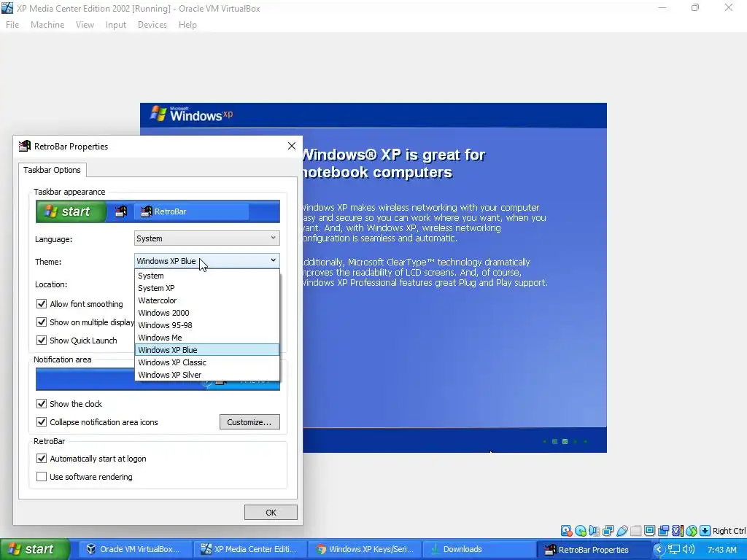Click the hard disk activity indicator icon
Screen dimensions: 747x560
click(566, 531)
